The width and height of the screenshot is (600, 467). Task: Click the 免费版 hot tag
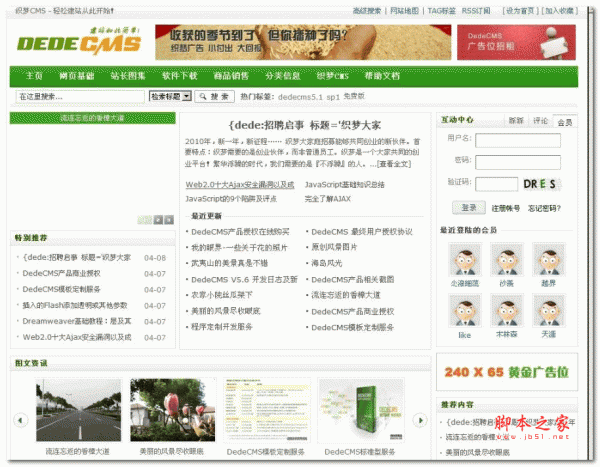coord(354,96)
